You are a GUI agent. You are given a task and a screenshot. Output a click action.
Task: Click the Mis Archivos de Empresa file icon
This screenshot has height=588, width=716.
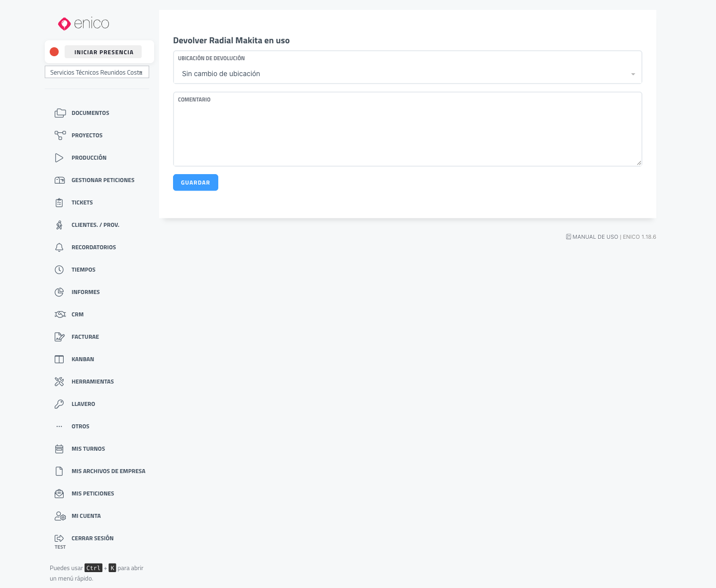59,471
